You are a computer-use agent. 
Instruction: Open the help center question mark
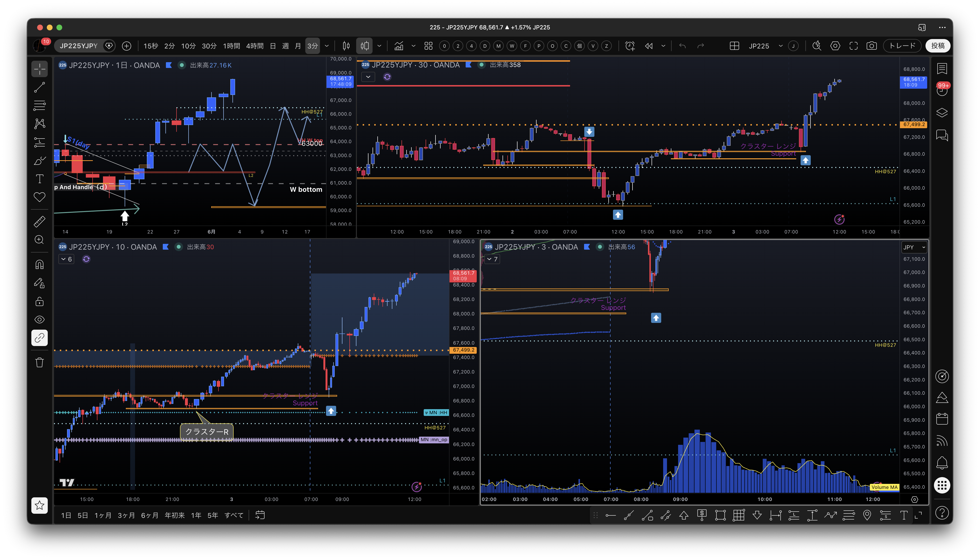pos(942,513)
